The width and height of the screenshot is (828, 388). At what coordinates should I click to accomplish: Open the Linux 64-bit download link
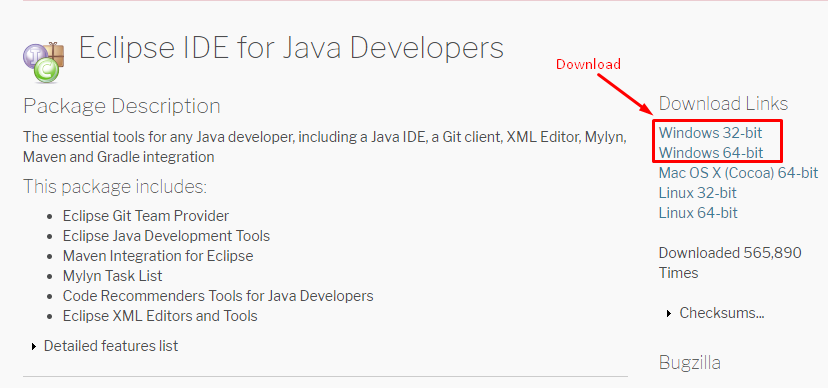point(698,213)
